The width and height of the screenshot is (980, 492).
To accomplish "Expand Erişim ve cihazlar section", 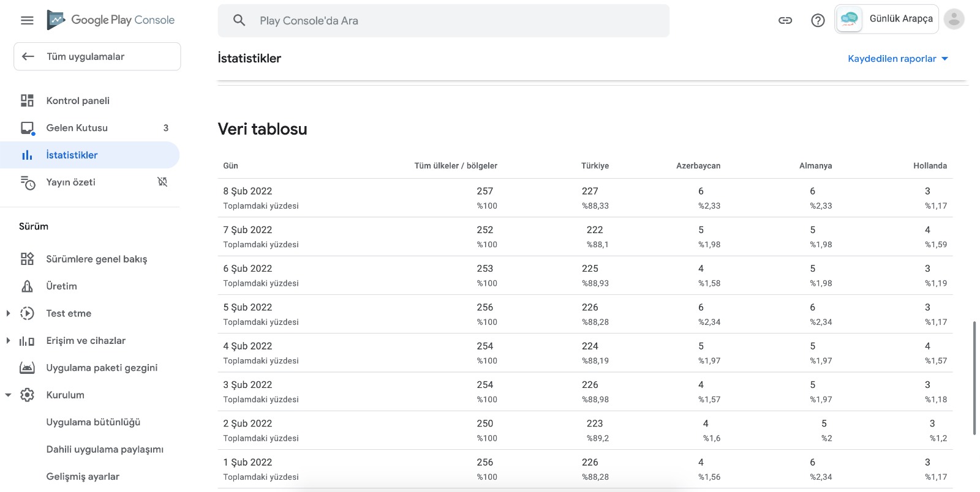I will [x=8, y=340].
